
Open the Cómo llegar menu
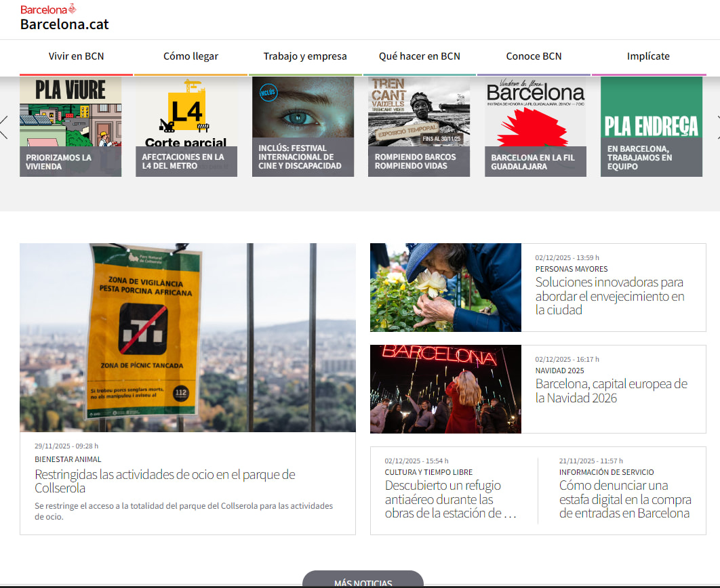(191, 56)
